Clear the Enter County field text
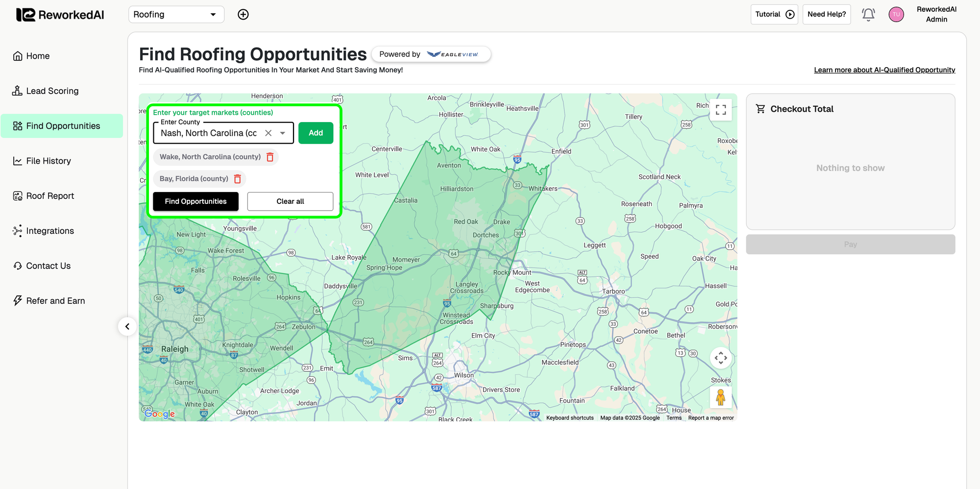The height and width of the screenshot is (489, 980). [269, 133]
